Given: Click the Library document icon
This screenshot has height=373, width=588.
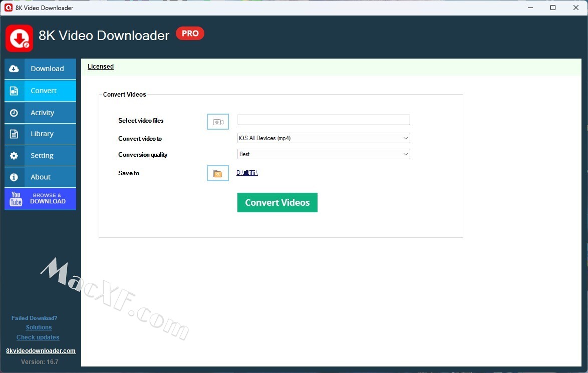Looking at the screenshot, I should (14, 134).
